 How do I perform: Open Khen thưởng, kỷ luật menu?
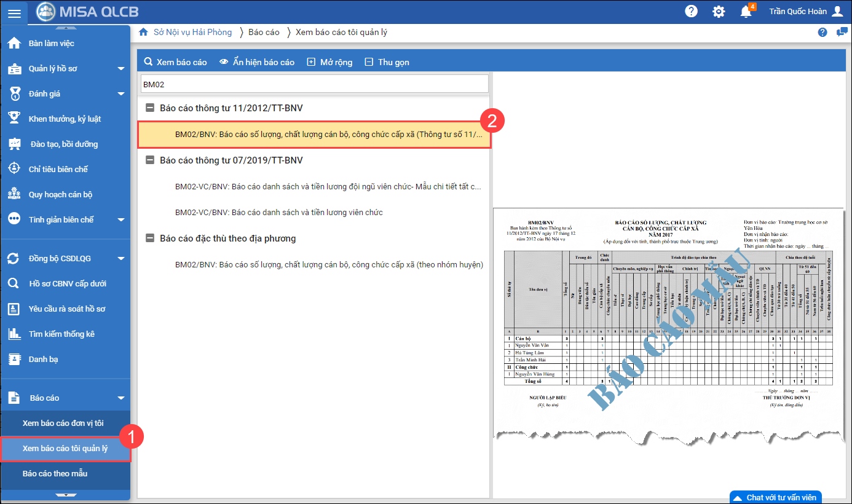coord(65,119)
